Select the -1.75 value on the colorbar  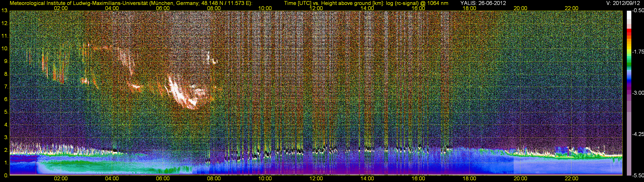(x=638, y=52)
